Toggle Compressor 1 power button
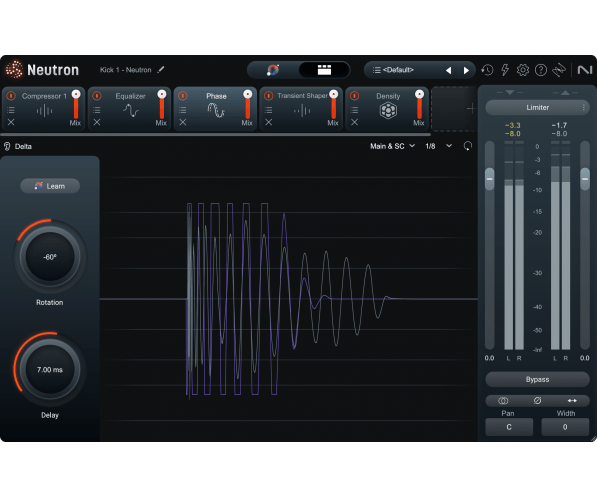The height and width of the screenshot is (497, 597). 11,96
